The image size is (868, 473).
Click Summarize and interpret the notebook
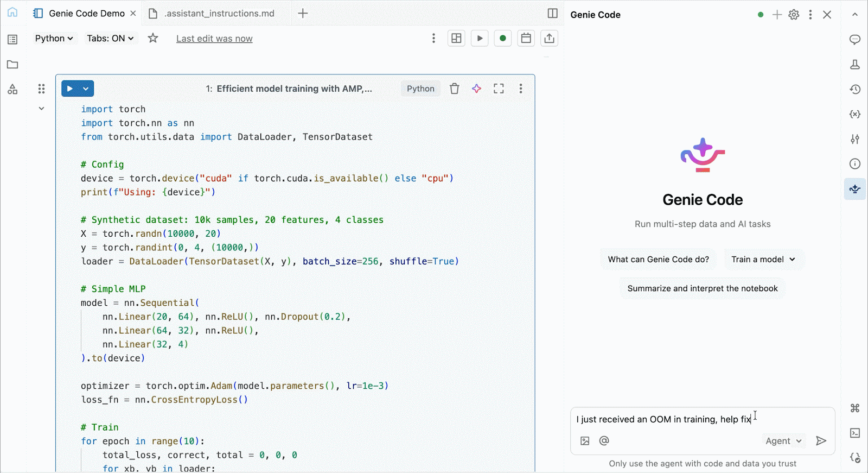(x=702, y=288)
